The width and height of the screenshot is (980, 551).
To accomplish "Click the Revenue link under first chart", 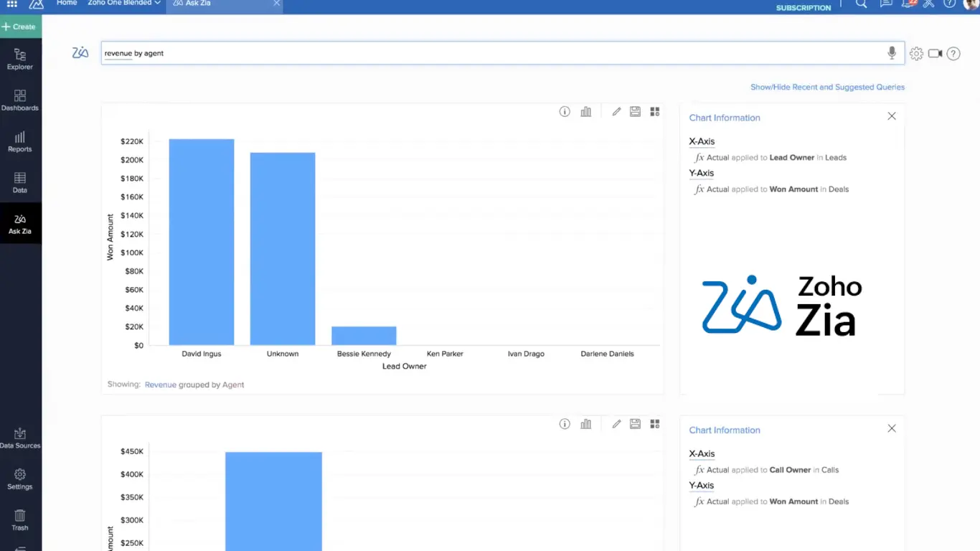I will 161,385.
